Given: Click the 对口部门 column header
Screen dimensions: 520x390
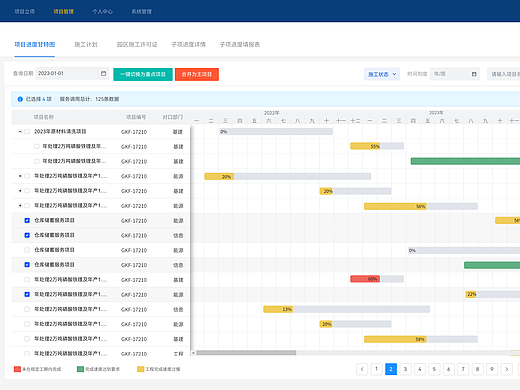Looking at the screenshot, I should (x=173, y=117).
